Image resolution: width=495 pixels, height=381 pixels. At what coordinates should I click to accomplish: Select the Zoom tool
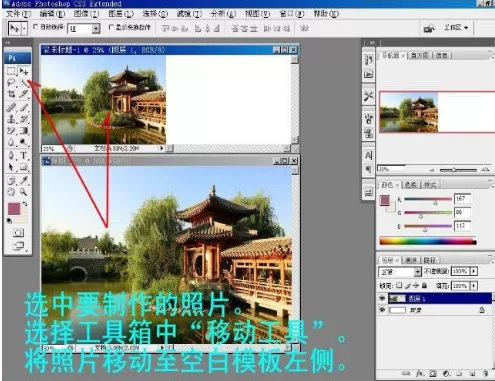24,192
